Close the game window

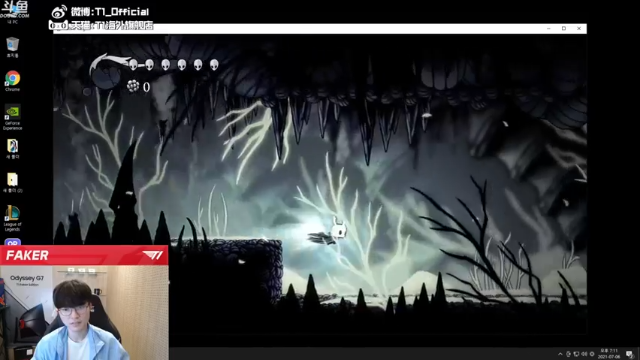point(579,29)
